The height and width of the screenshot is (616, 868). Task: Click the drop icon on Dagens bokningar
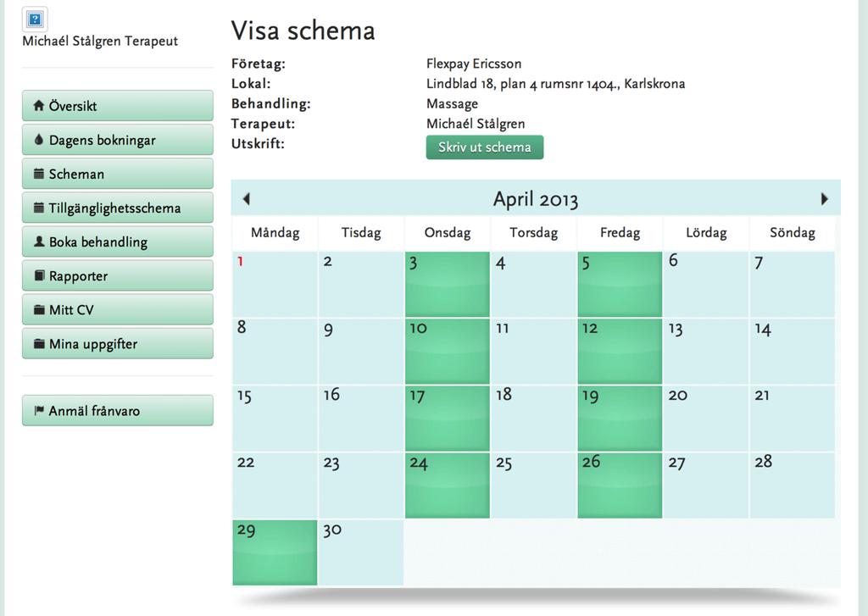click(x=38, y=140)
